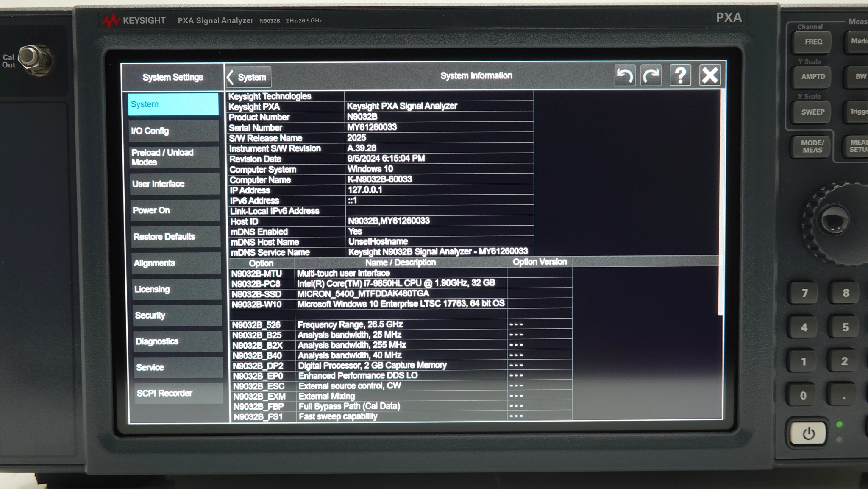Select the N9032B-PC8 option row
Image resolution: width=868 pixels, height=489 pixels.
coord(401,283)
